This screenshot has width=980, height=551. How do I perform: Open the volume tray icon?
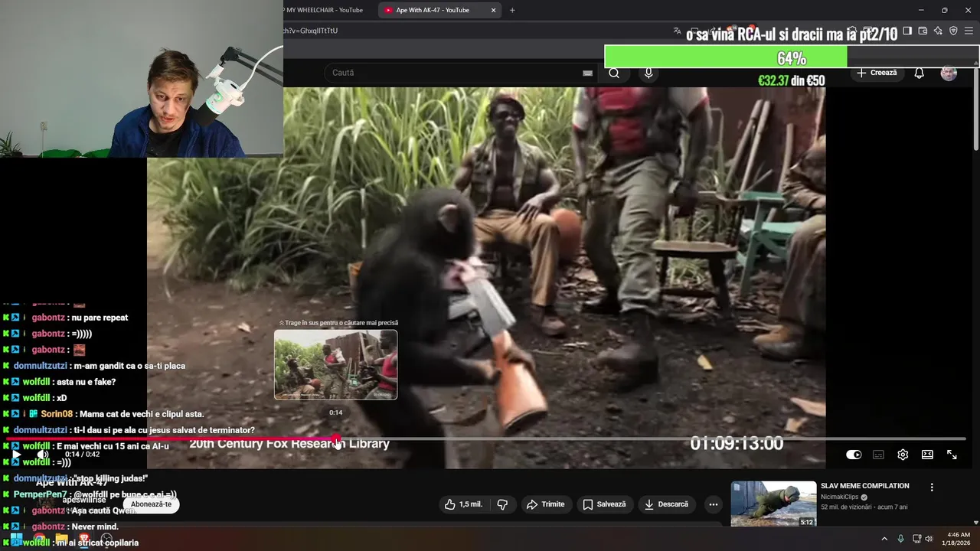[x=929, y=539]
